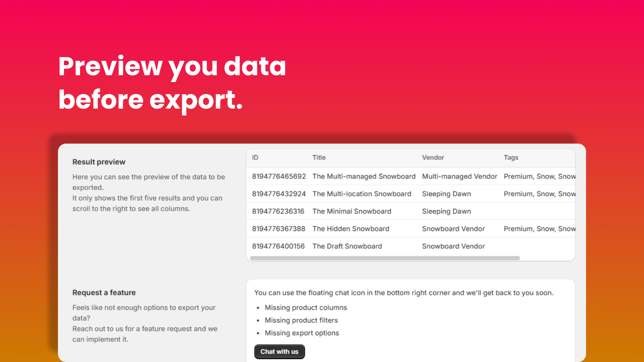Image resolution: width=644 pixels, height=362 pixels.
Task: Click Snowboard Vendor in Draft Snowboard row
Action: 453,246
